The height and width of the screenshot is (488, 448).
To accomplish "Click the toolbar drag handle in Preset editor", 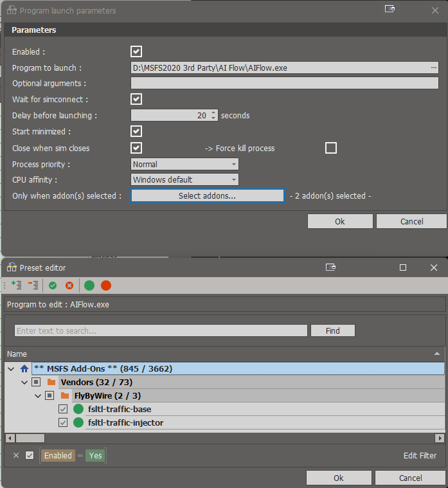I will [4, 285].
